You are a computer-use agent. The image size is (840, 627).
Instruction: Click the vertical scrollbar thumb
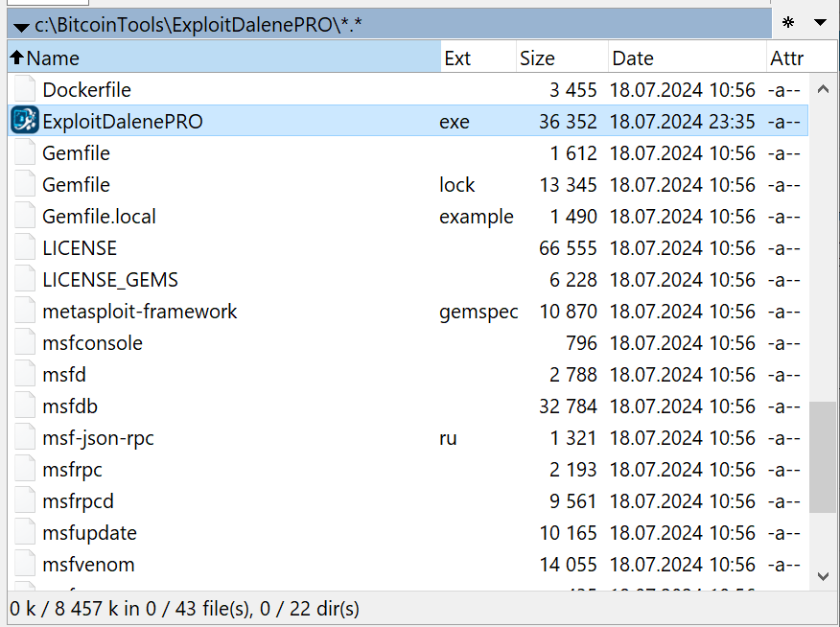tap(823, 457)
